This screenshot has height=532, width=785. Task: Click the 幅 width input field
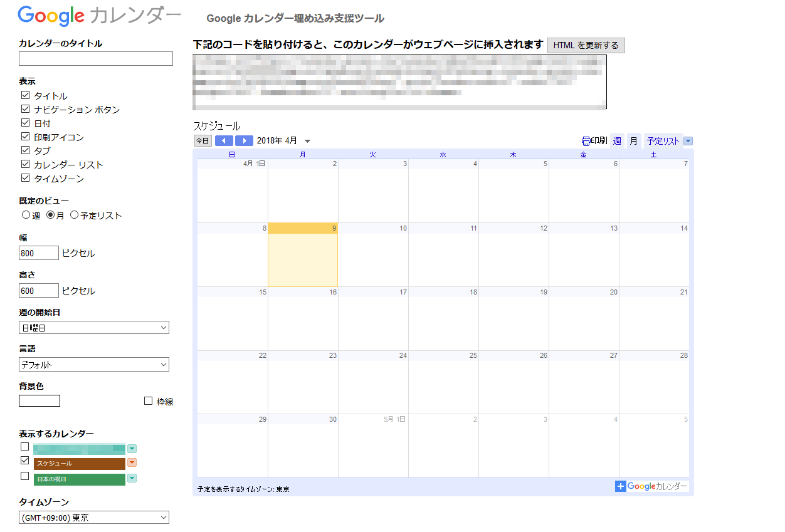tap(39, 253)
